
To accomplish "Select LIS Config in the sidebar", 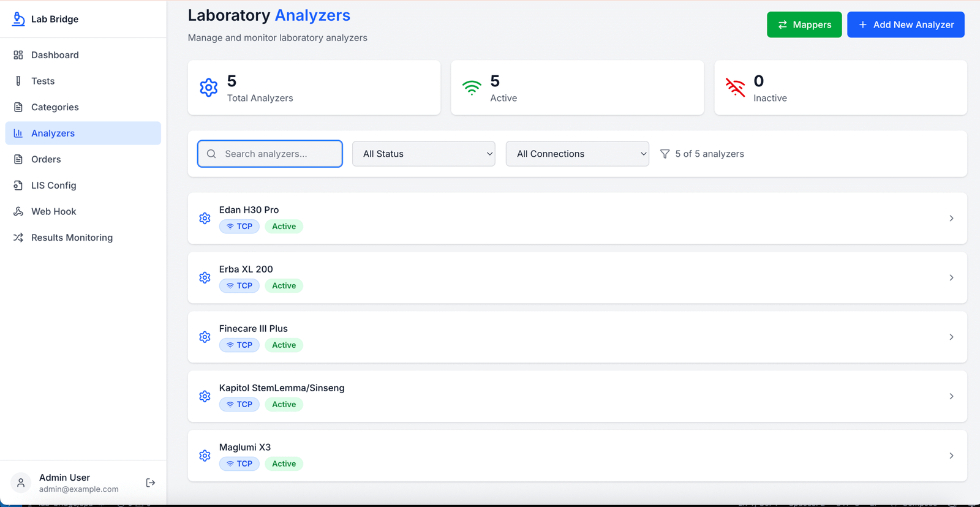I will click(54, 186).
